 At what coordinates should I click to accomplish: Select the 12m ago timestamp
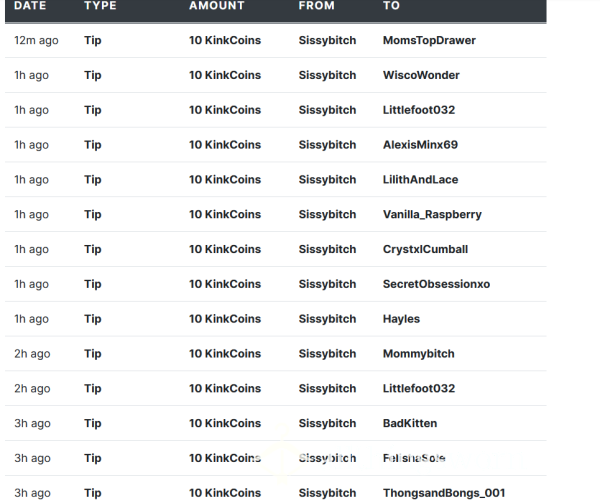(x=36, y=40)
